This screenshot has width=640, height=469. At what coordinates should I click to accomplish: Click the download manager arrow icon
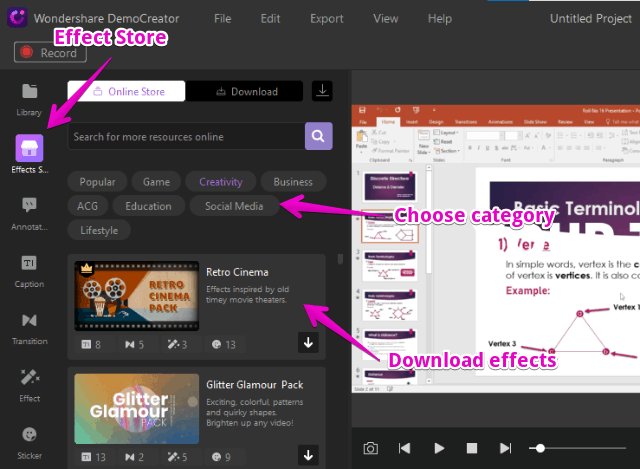(x=322, y=91)
